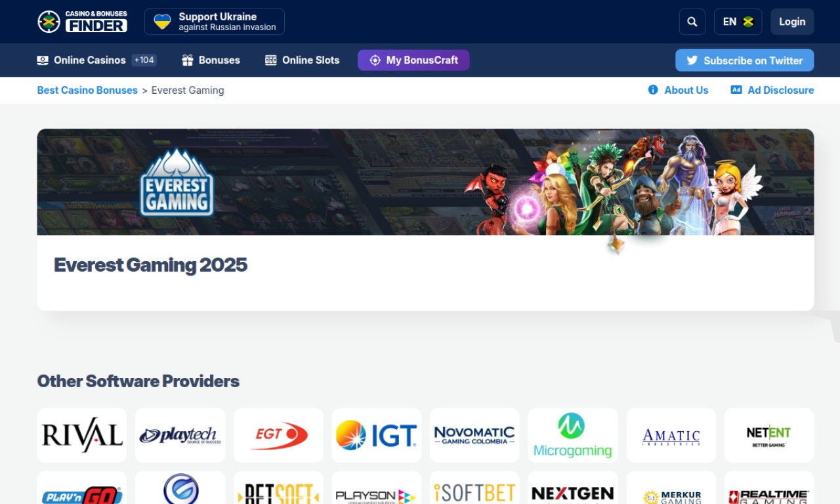Image resolution: width=840 pixels, height=504 pixels.
Task: Click the Everest Gaming breadcrumb text
Action: (x=188, y=91)
